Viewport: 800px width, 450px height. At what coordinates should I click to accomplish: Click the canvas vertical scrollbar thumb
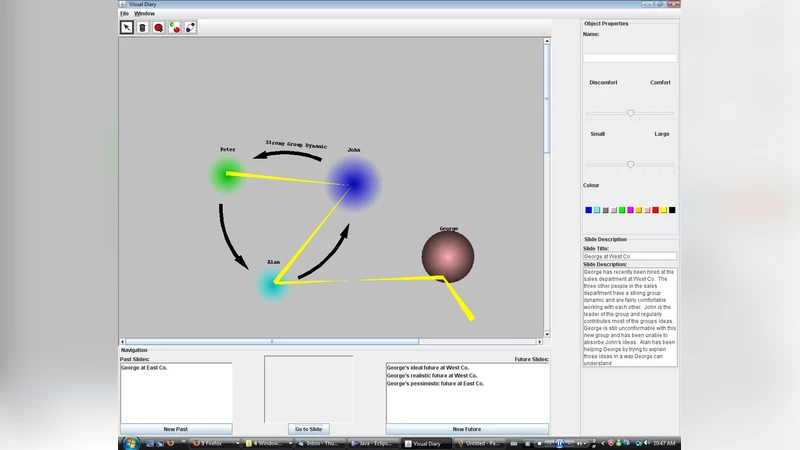(547, 98)
